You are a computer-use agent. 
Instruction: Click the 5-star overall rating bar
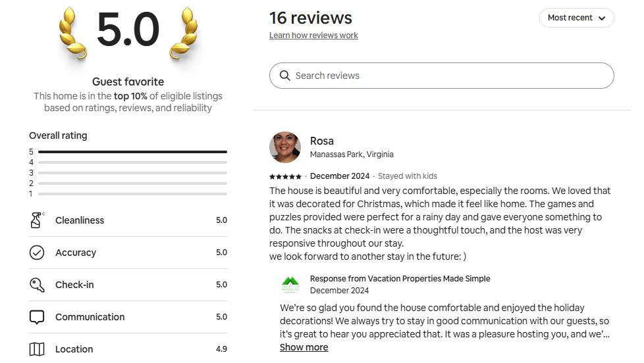coord(132,152)
